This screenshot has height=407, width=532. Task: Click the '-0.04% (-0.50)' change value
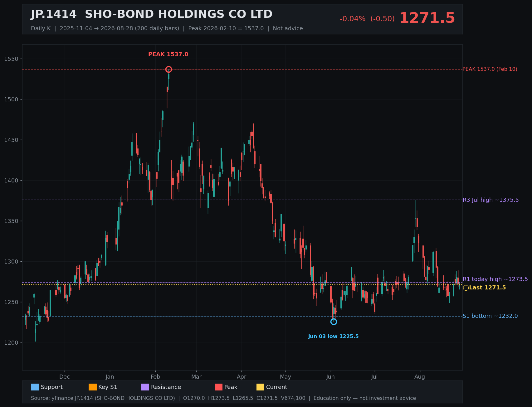(367, 19)
